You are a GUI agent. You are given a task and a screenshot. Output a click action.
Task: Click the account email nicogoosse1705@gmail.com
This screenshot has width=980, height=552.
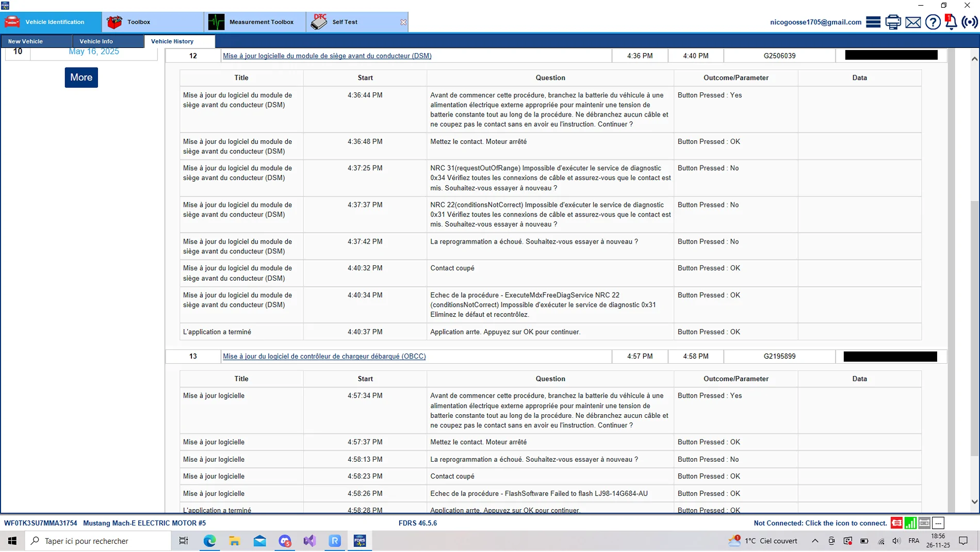(x=815, y=22)
